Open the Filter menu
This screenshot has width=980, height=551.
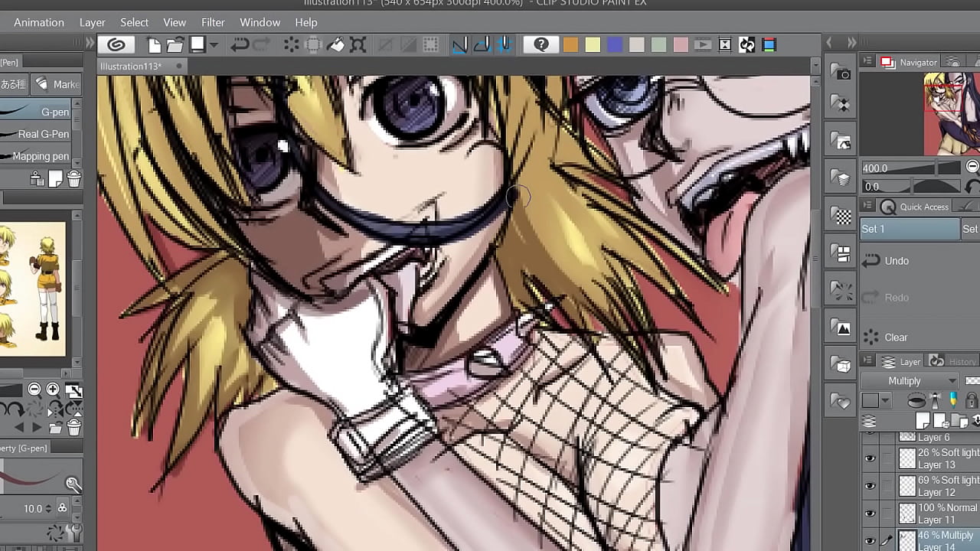click(213, 22)
